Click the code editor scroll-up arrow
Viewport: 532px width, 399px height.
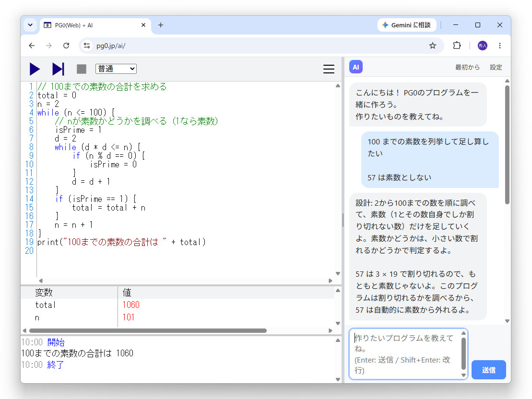pos(338,86)
